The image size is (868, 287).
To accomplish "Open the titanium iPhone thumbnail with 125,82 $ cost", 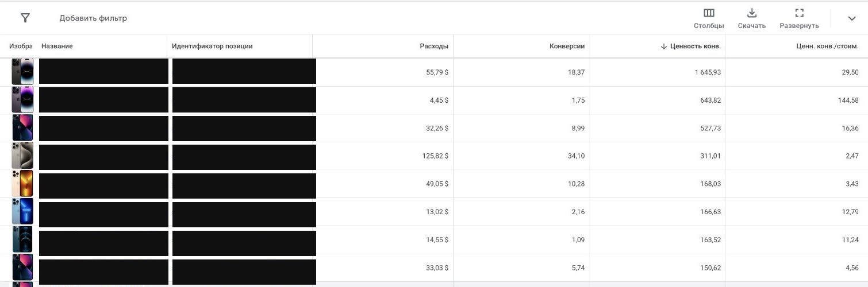I will click(x=22, y=156).
